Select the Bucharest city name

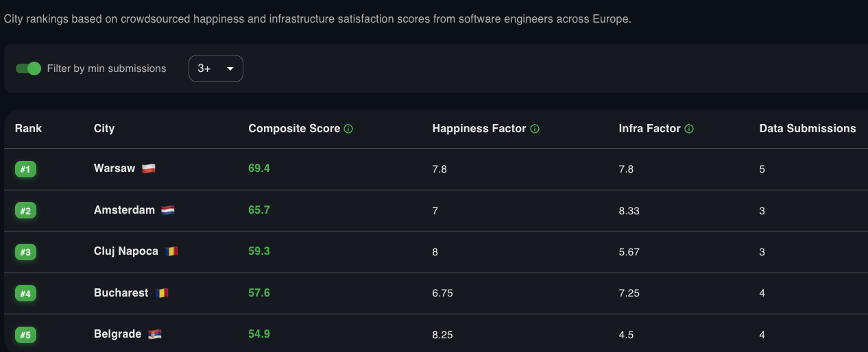click(121, 293)
